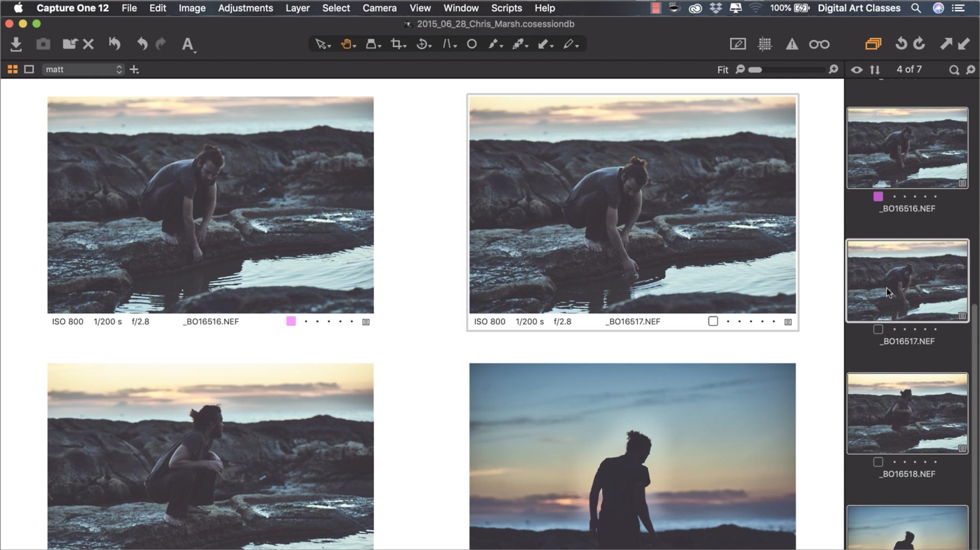980x550 pixels.
Task: Select the Spot removal circle tool
Action: 472,44
